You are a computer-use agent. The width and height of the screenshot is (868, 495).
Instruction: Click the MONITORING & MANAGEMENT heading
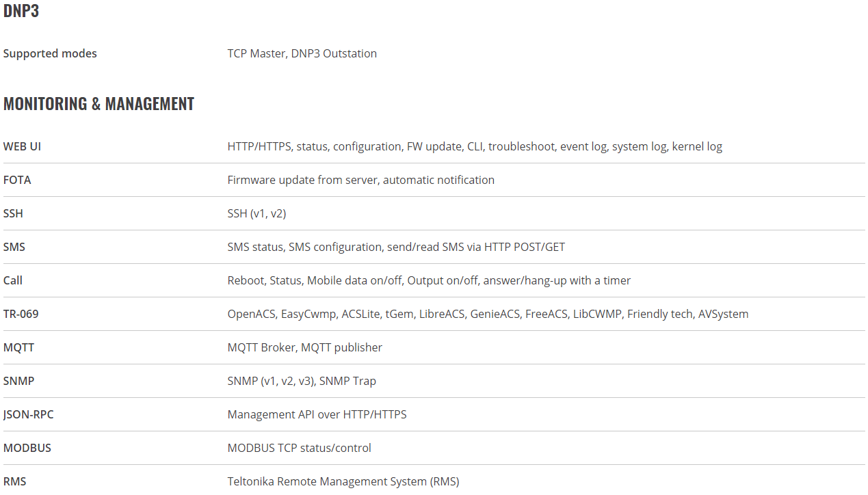(98, 104)
